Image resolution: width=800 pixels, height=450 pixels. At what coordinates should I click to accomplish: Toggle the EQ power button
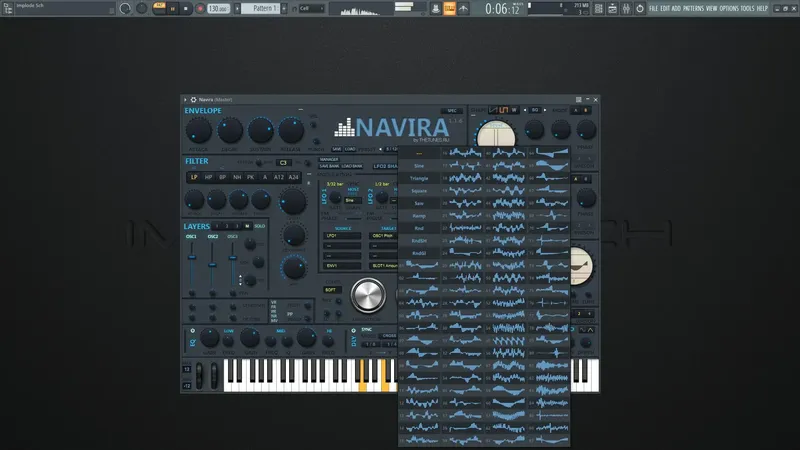coord(192,331)
